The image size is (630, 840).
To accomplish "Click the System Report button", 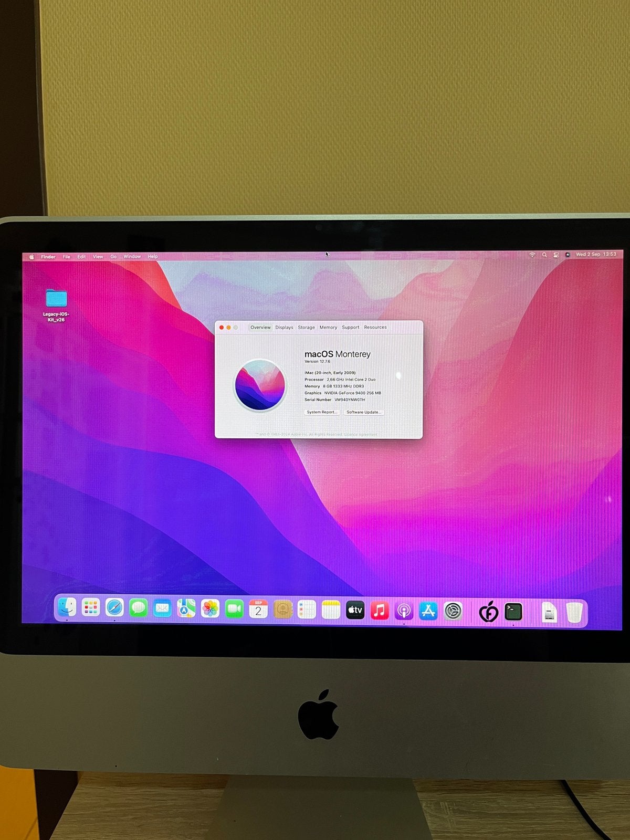I will 322,412.
